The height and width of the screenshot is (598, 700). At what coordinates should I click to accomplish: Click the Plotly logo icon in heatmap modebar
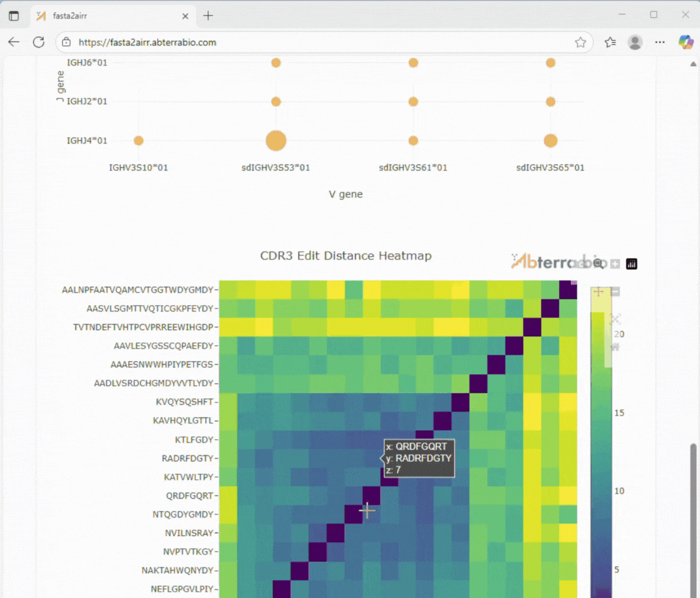pos(632,264)
